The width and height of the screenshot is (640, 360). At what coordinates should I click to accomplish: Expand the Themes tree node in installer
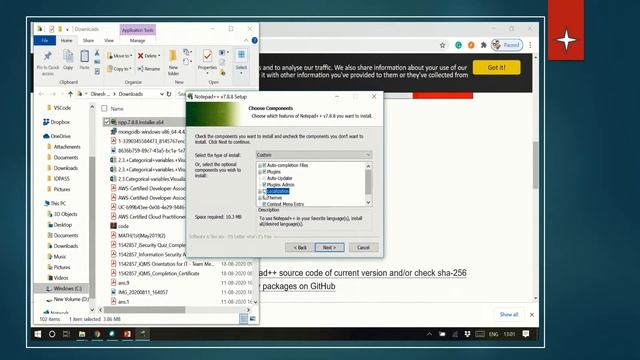(260, 198)
